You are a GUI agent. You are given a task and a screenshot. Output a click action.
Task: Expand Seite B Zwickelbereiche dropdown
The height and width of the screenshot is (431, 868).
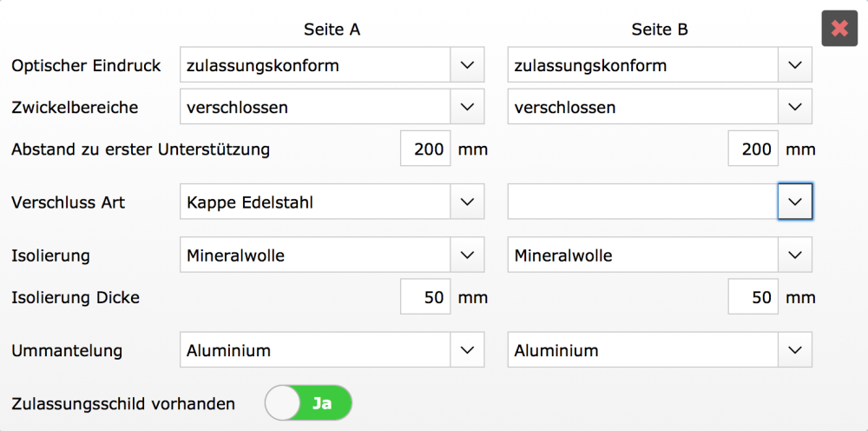(x=659, y=108)
